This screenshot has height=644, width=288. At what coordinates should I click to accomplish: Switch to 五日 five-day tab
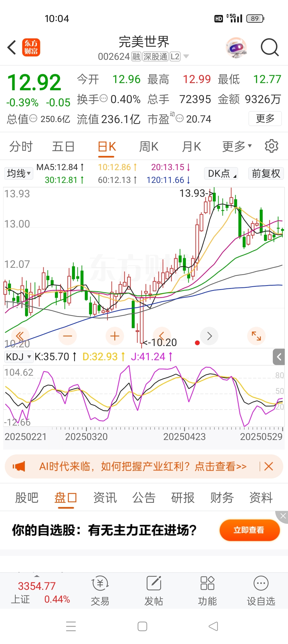pos(63,146)
